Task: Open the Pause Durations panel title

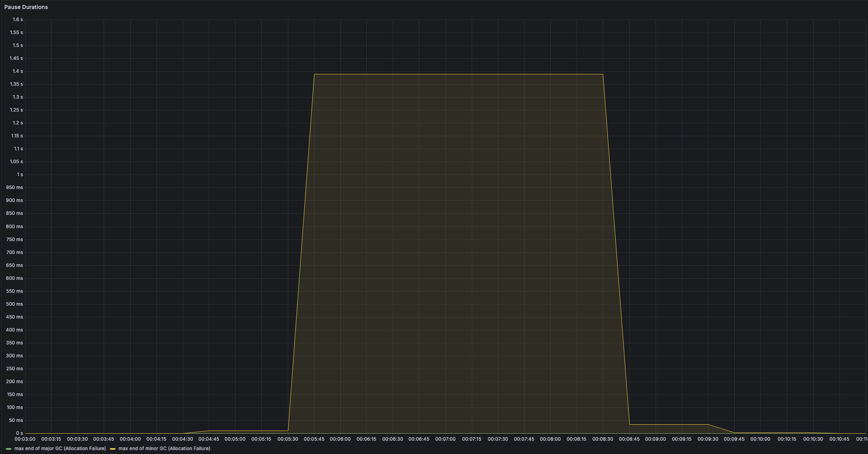Action: [26, 7]
